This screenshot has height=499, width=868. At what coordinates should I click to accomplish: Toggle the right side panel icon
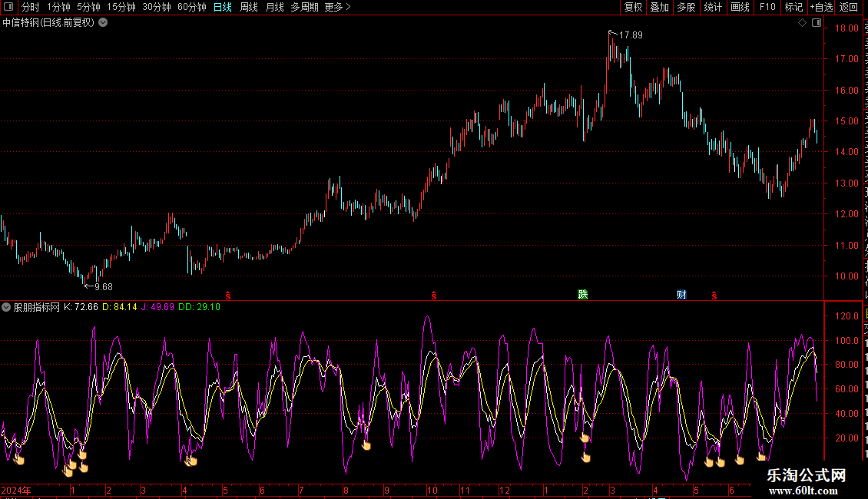coord(817,23)
